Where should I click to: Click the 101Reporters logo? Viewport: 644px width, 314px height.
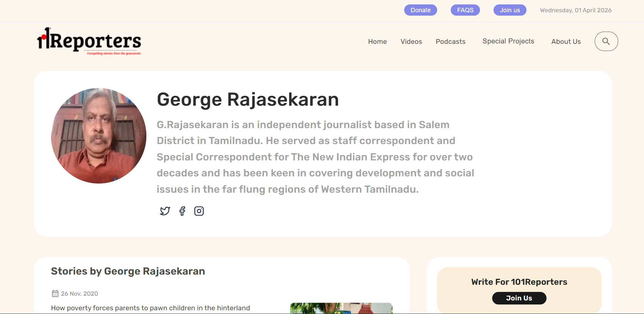(x=89, y=41)
